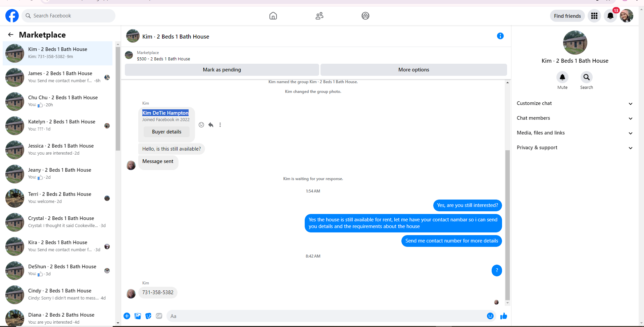Click the conversation list scrollbar

(118, 99)
